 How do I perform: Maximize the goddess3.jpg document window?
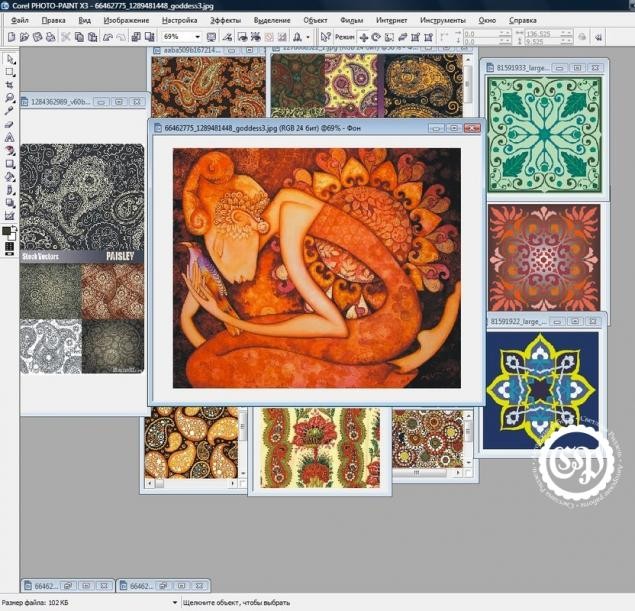coord(453,129)
